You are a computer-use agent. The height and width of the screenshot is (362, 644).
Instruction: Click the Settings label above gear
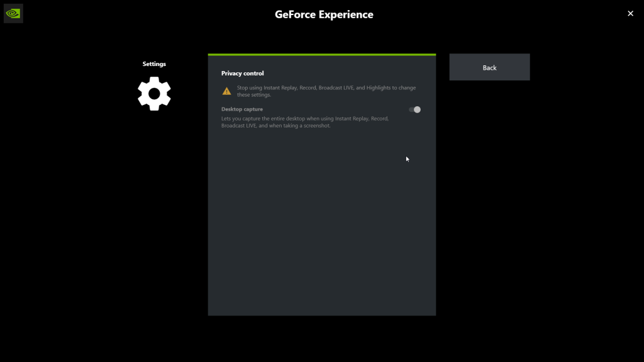tap(154, 64)
